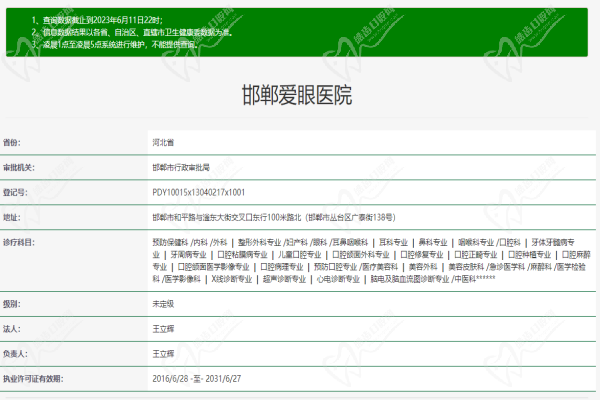Click notice line one about 2023年6月11日22时

[97, 20]
